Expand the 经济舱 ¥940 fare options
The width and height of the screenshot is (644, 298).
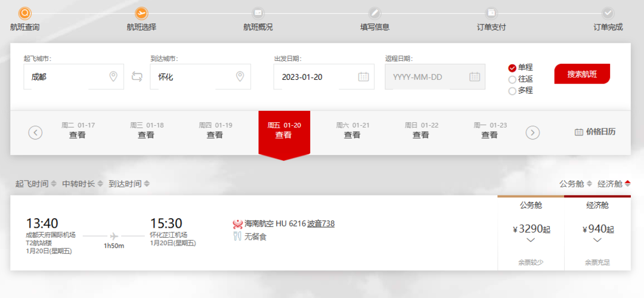597,240
